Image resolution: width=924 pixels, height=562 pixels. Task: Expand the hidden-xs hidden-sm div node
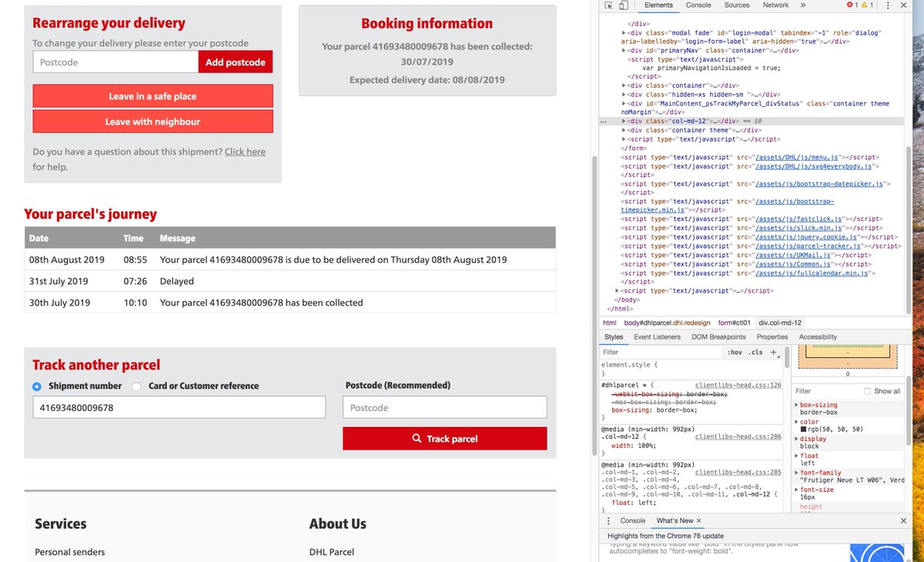(624, 95)
